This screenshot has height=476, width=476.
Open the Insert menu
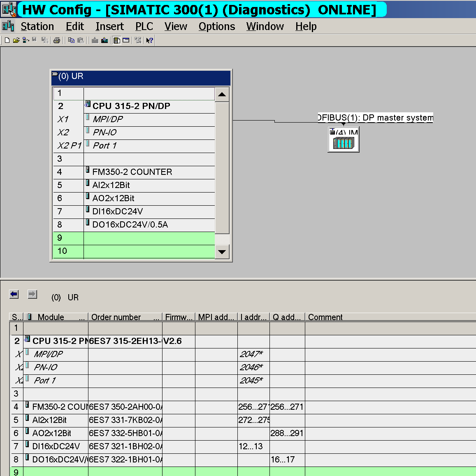[x=109, y=26]
